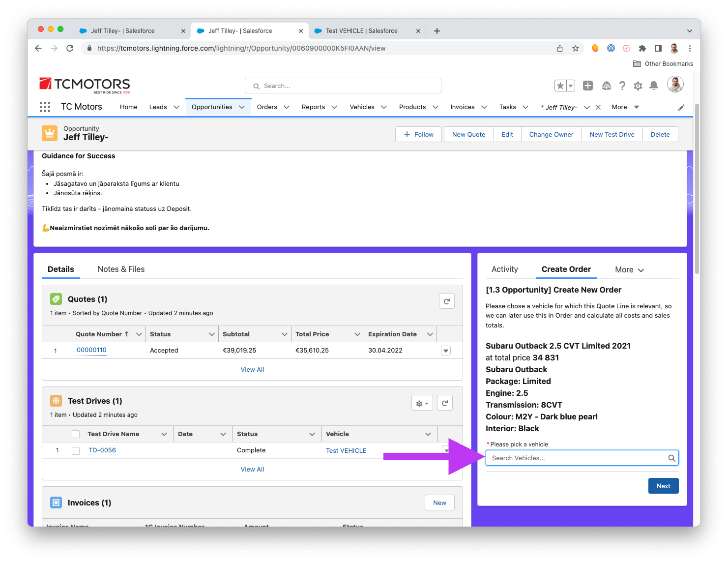Click the Next button
The image size is (728, 563).
point(664,486)
